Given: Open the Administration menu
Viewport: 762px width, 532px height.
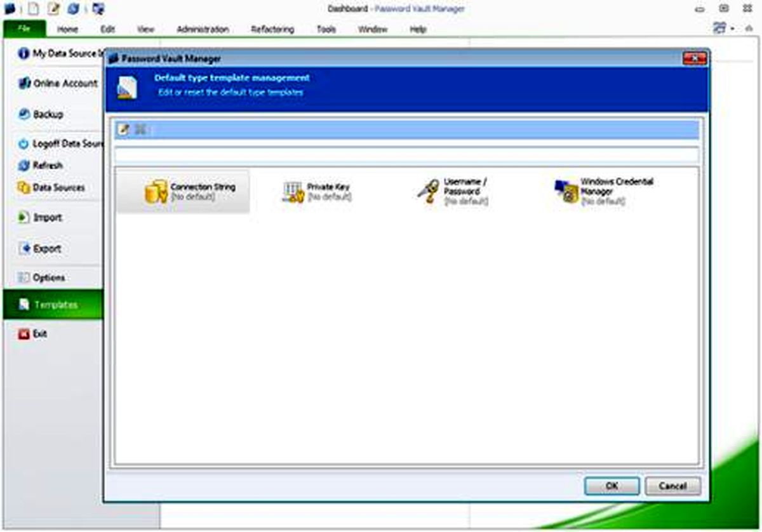Looking at the screenshot, I should [203, 29].
